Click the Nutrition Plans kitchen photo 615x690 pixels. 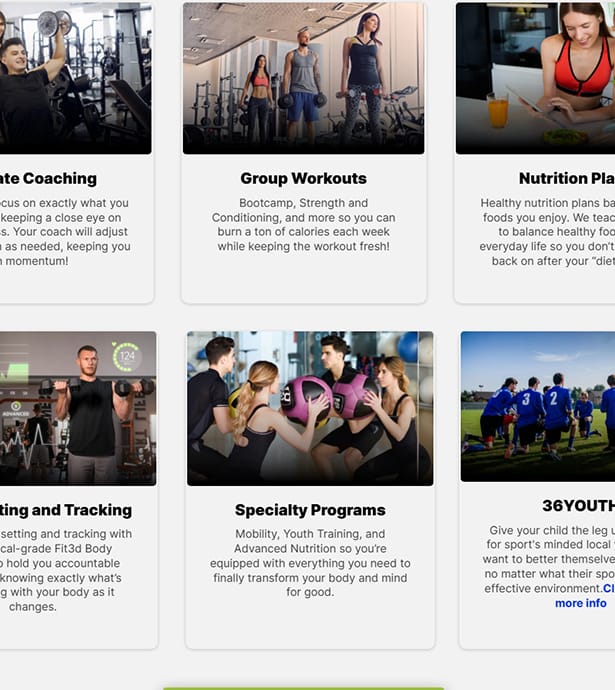[x=535, y=78]
